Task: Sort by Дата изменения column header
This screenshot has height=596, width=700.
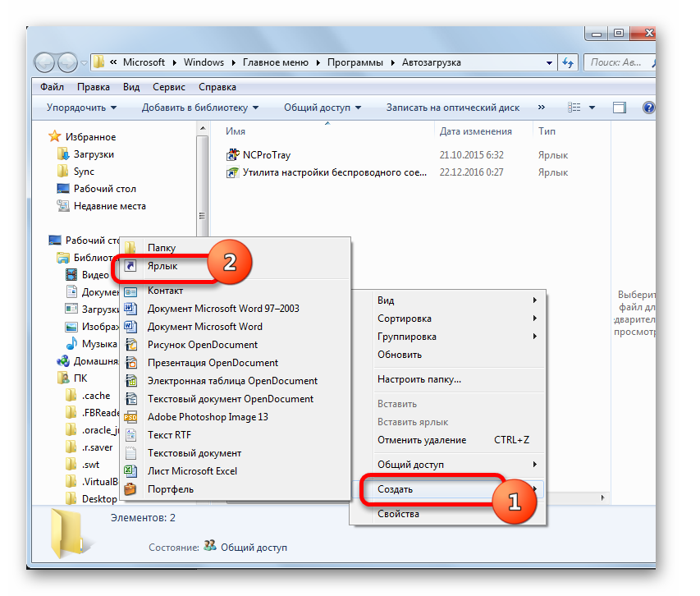Action: point(475,131)
